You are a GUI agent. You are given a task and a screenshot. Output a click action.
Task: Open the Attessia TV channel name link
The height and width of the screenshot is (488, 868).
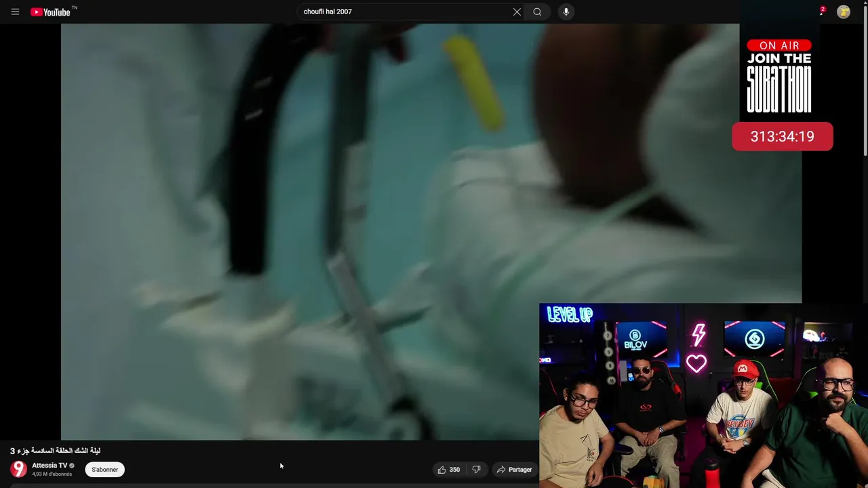coord(50,466)
